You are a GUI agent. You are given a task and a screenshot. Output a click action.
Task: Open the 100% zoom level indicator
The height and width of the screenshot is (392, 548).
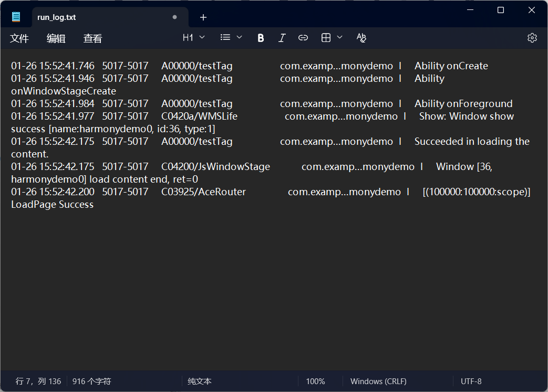[x=316, y=381]
